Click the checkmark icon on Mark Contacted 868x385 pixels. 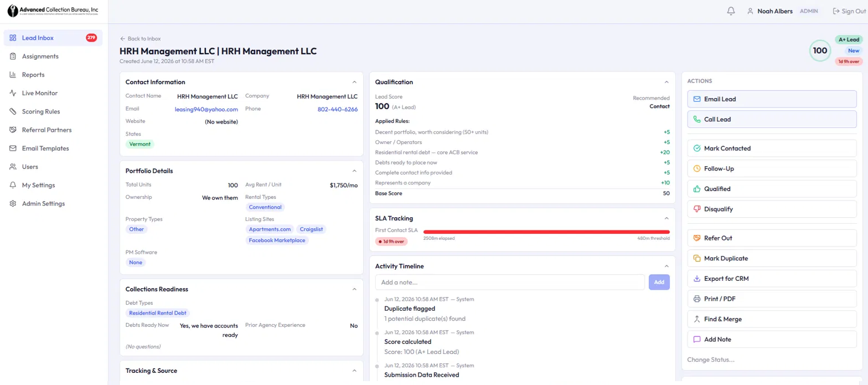coord(697,148)
